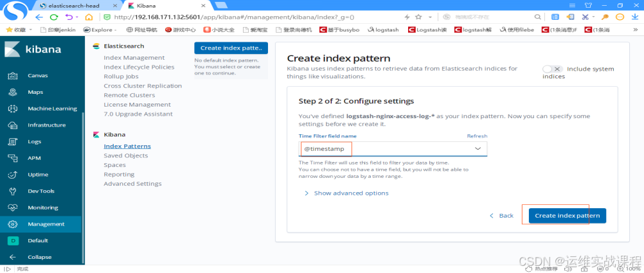Open 小说大全 bookmark
Viewport: 644px width, 273px height.
click(x=219, y=30)
